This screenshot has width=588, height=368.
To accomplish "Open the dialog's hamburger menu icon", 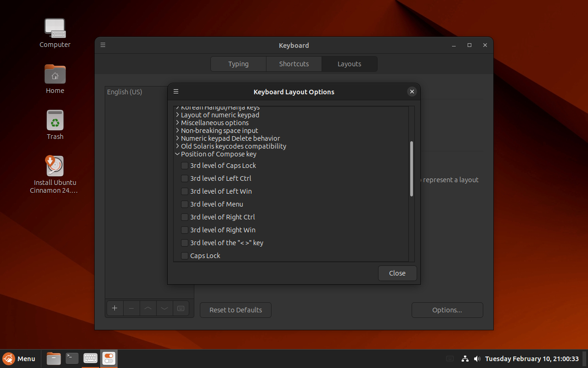I will 176,92.
